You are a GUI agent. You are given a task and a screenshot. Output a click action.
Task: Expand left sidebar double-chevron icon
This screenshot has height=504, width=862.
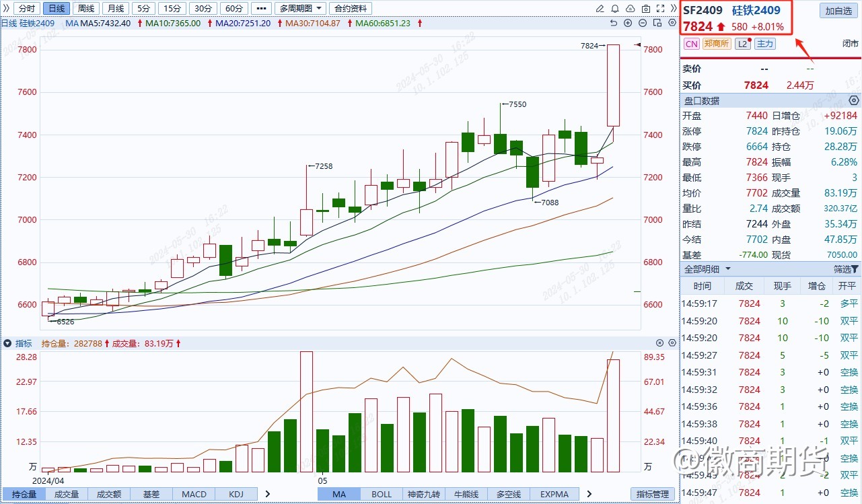tap(6, 9)
